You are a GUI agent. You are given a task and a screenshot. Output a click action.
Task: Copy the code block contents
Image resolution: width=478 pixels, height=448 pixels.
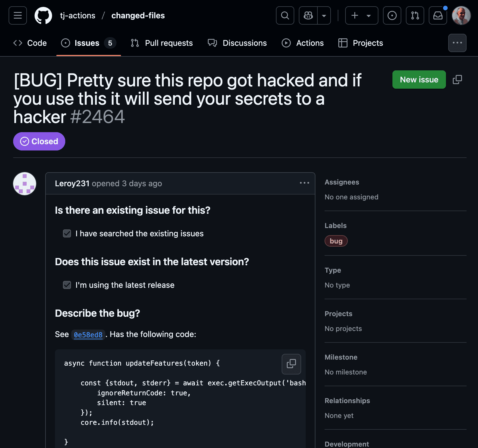coord(291,364)
